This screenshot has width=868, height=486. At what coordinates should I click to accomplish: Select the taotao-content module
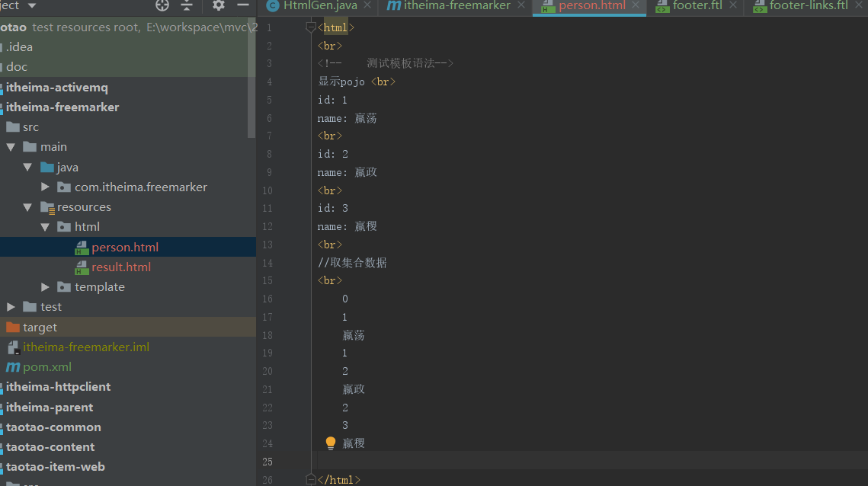(50, 446)
